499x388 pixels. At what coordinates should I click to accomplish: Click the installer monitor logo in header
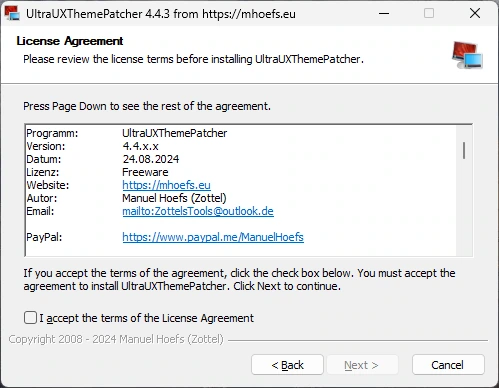[x=467, y=55]
